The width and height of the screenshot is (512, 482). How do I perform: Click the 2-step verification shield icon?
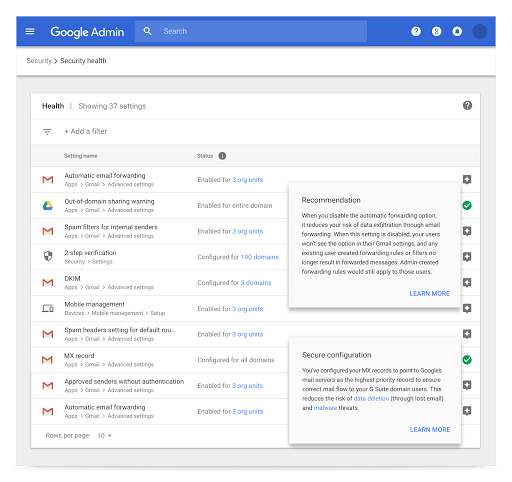(x=48, y=256)
